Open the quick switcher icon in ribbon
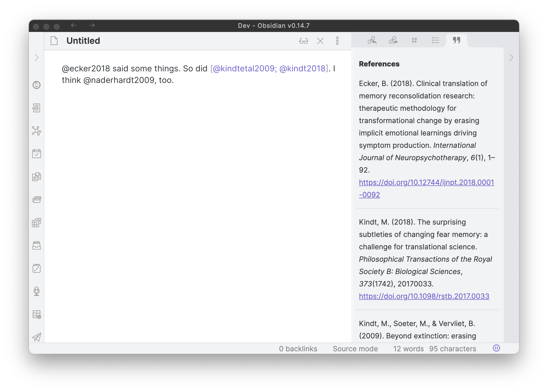The height and width of the screenshot is (392, 548). coord(37,108)
